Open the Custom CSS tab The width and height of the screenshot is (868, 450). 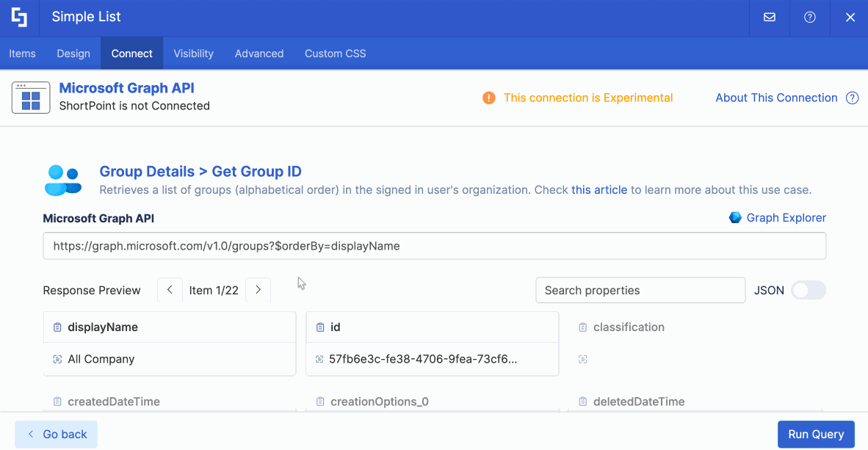point(335,53)
